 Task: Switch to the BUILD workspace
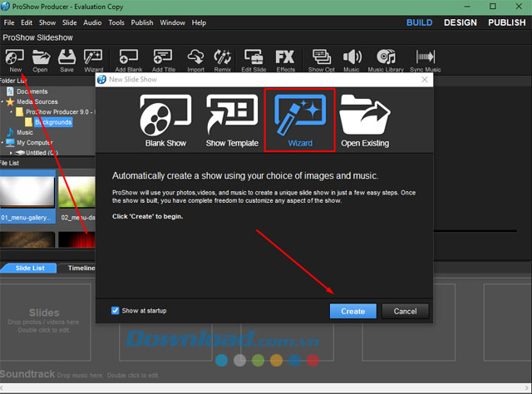419,22
